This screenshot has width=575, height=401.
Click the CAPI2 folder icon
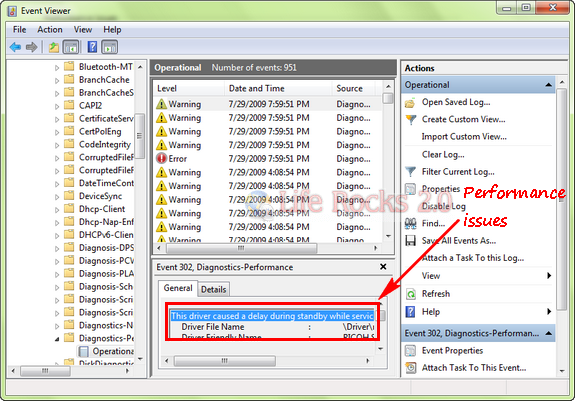click(x=69, y=105)
